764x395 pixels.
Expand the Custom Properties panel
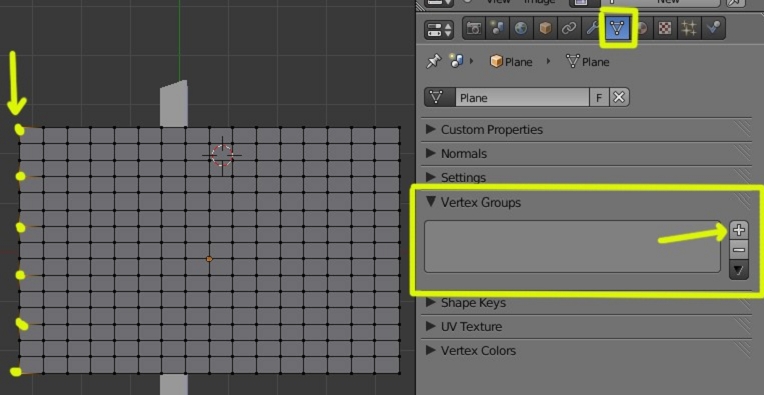[484, 130]
